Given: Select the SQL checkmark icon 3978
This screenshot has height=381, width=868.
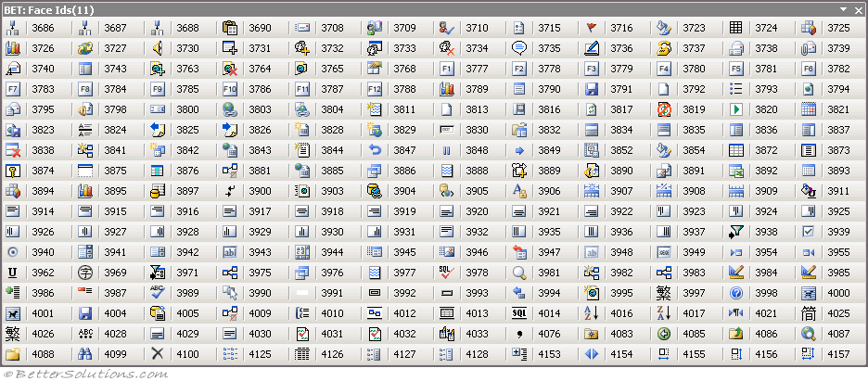Looking at the screenshot, I should coord(447,273).
